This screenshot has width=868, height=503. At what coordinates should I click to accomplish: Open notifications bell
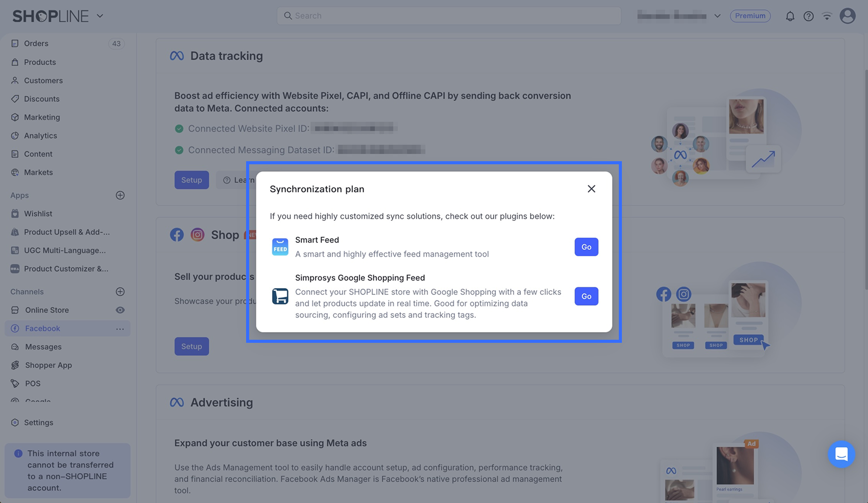point(790,16)
